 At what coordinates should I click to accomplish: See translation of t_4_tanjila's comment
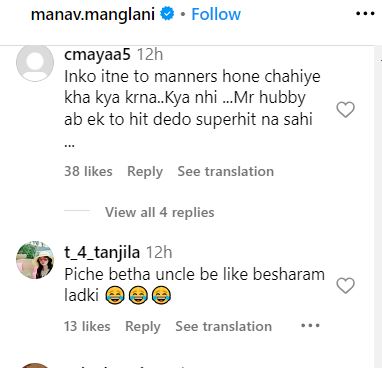coord(224,326)
